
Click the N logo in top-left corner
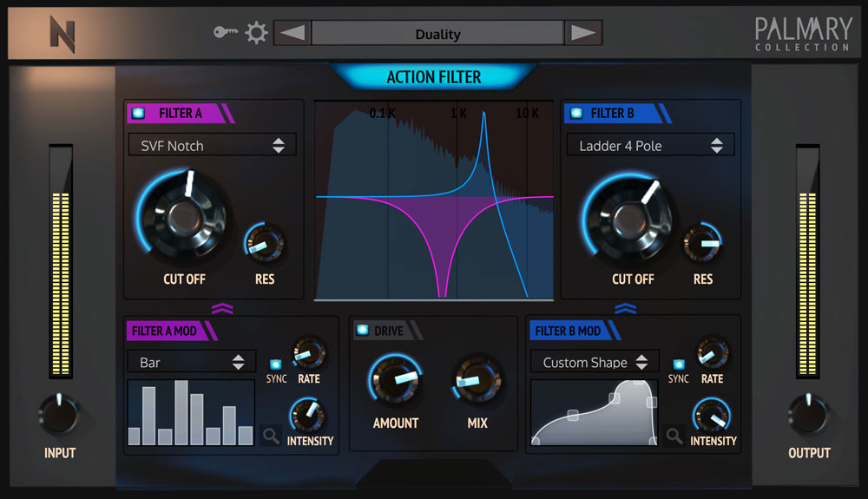pos(62,35)
